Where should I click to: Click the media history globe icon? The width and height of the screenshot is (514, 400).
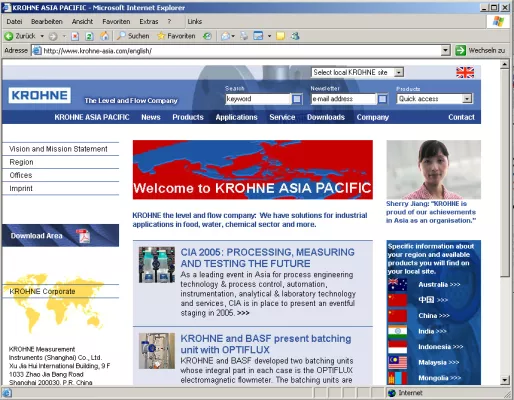[207, 36]
